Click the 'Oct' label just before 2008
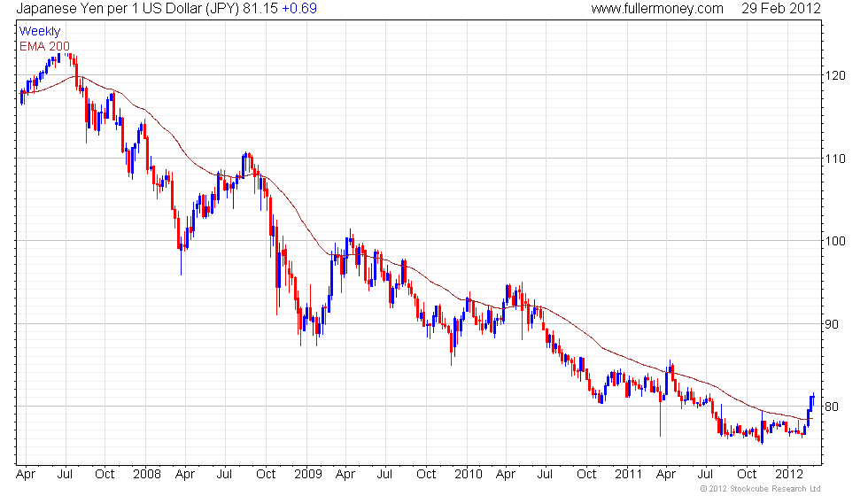 tap(105, 475)
